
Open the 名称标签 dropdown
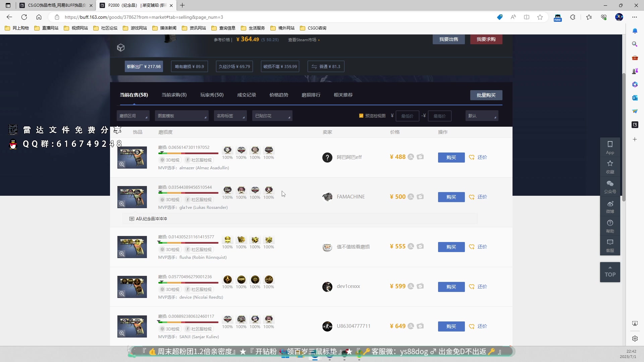pos(230,116)
